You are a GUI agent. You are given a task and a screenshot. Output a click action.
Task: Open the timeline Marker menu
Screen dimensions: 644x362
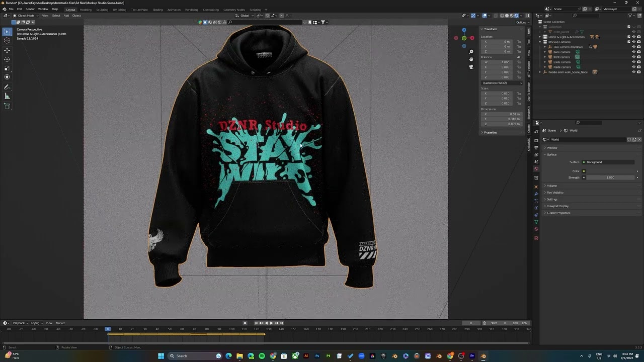(60, 323)
